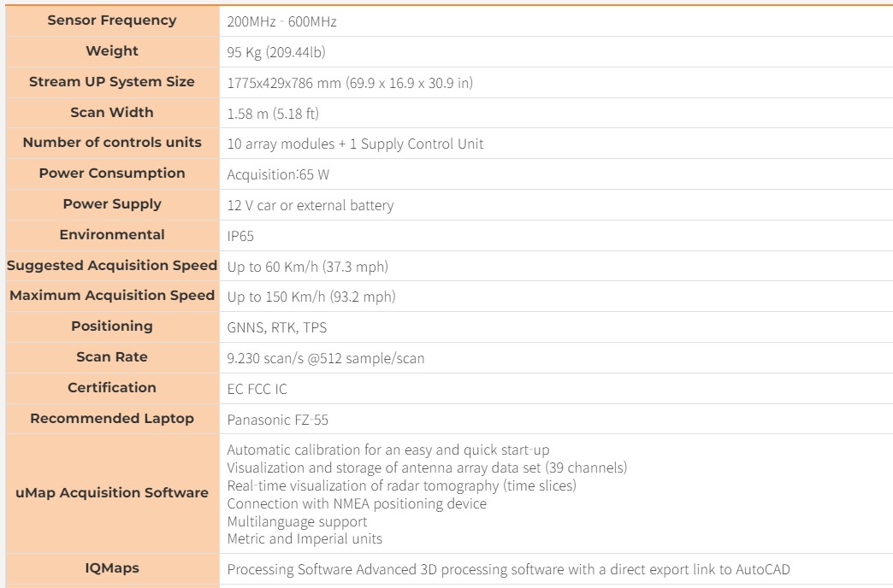Image resolution: width=893 pixels, height=588 pixels.
Task: Click the IQMaps row label
Action: 112,568
